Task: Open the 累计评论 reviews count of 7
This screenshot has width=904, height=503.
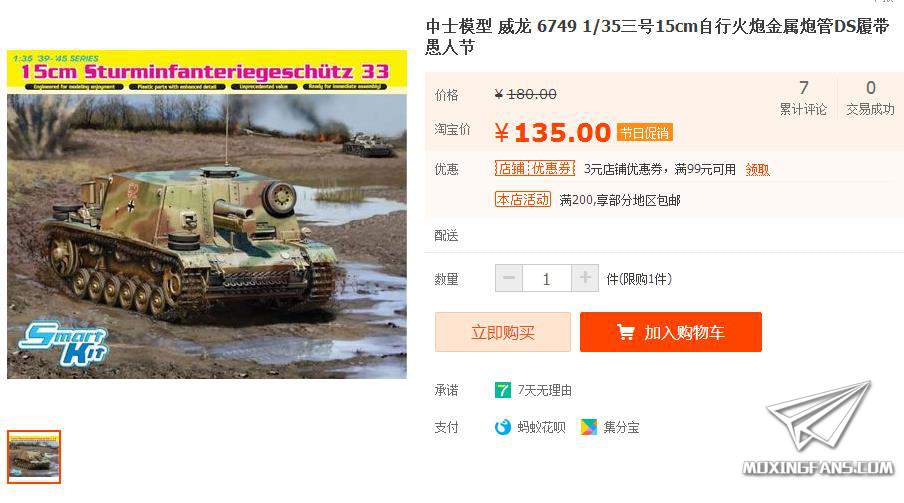Action: 803,97
